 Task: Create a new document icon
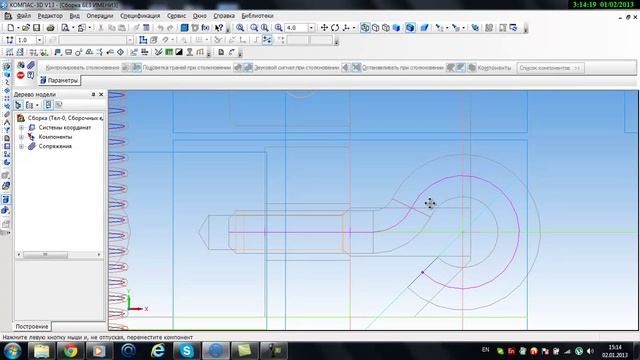click(11, 28)
